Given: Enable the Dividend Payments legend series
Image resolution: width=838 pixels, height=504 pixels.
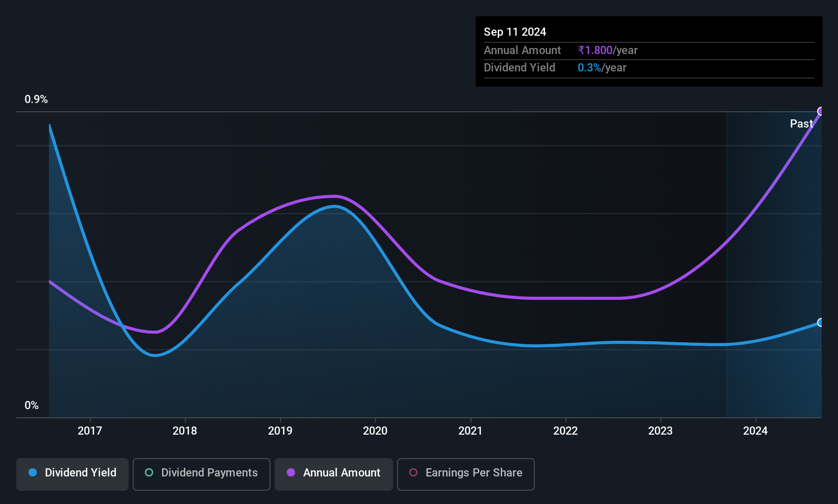Looking at the screenshot, I should [201, 474].
